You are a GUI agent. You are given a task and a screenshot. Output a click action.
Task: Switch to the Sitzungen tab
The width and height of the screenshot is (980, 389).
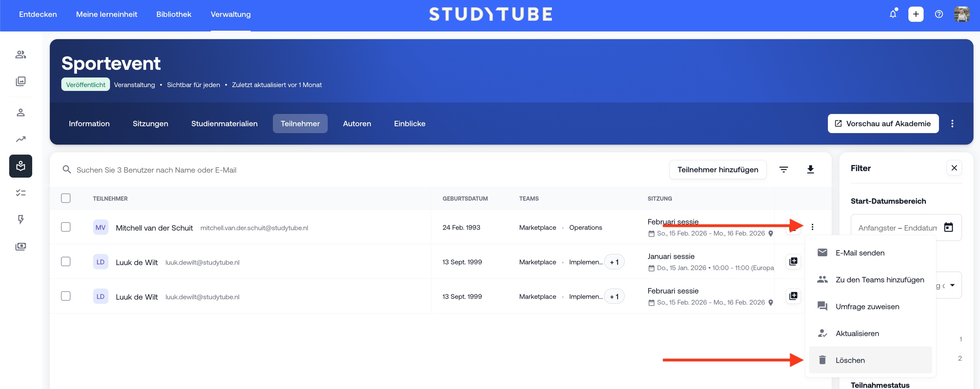coord(150,124)
